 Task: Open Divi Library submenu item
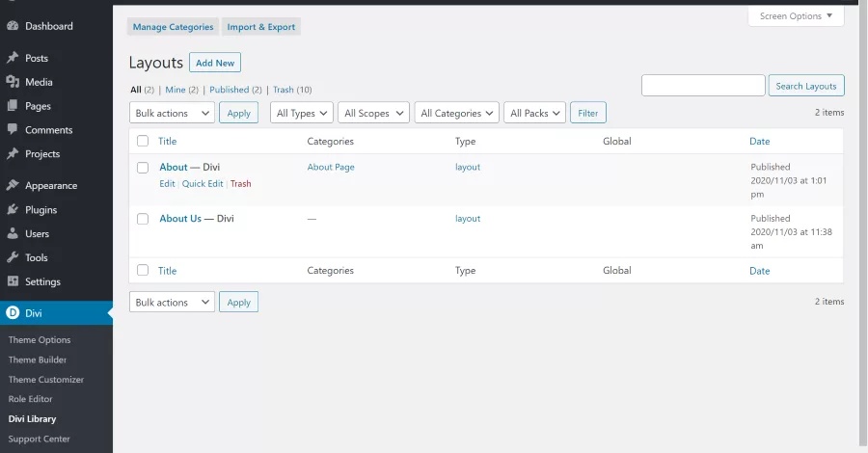click(x=32, y=418)
